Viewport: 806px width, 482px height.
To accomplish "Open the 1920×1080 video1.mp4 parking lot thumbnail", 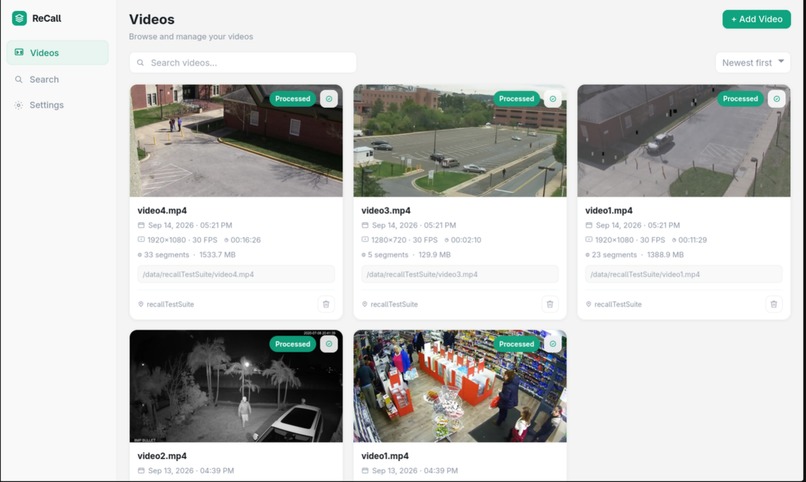I will 684,141.
